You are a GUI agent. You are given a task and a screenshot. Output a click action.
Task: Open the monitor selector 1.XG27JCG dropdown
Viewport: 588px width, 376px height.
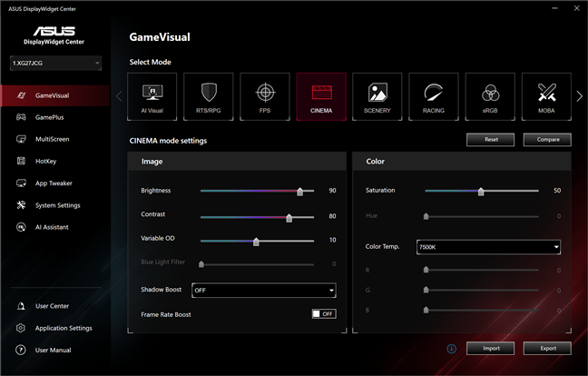click(x=55, y=63)
